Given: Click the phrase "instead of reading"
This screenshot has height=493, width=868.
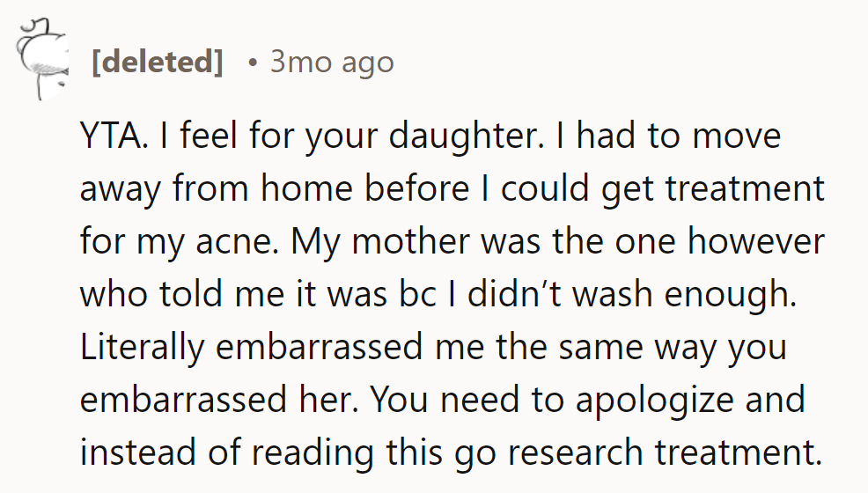Looking at the screenshot, I should click(x=227, y=451).
